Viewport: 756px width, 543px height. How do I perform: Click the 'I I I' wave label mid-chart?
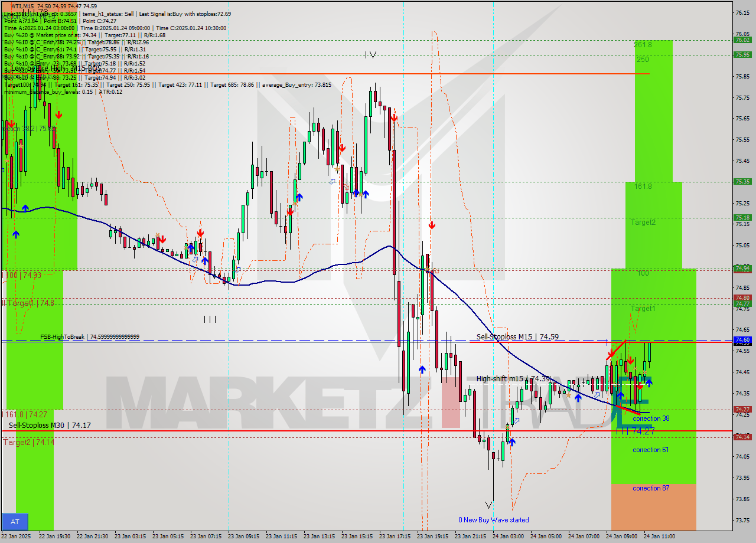click(210, 319)
